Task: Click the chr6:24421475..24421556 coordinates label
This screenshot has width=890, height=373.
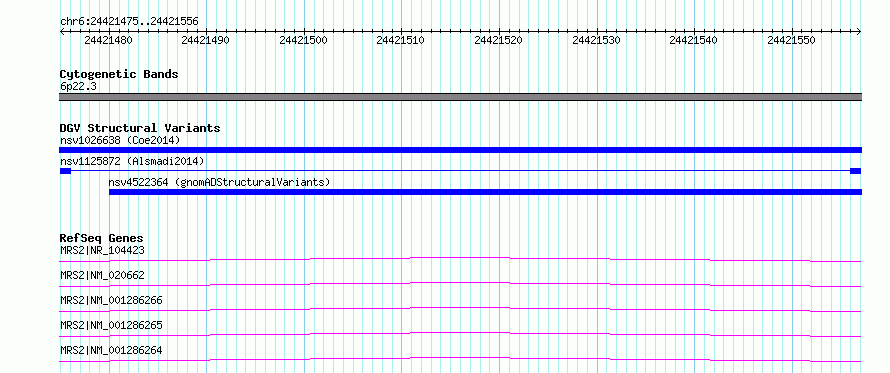Action: 129,22
